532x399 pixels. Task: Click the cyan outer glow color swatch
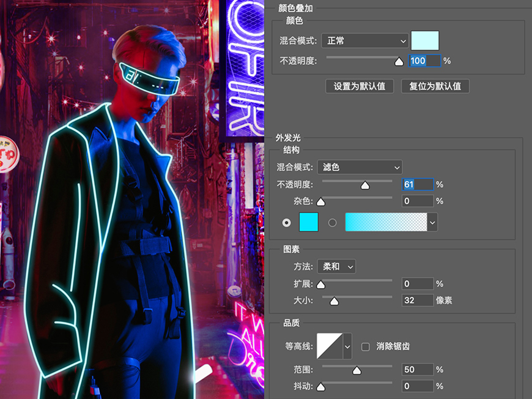point(308,222)
